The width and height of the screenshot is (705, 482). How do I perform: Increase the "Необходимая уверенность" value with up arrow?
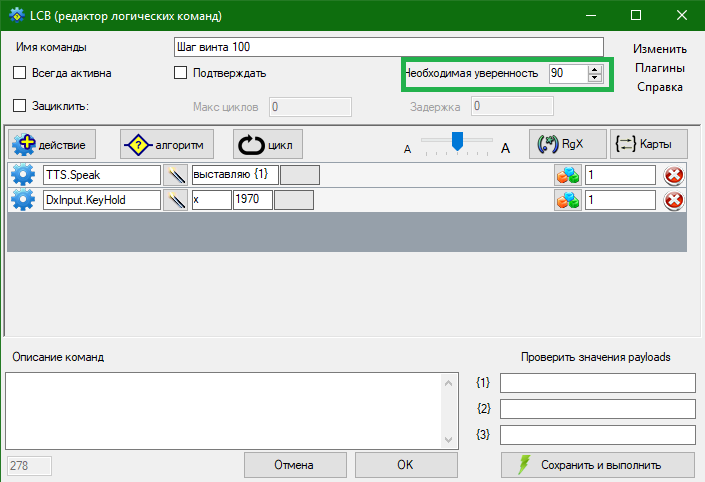point(595,69)
